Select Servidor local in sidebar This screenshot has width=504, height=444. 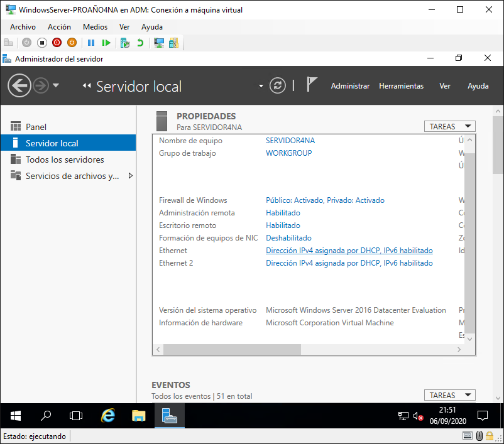pyautogui.click(x=68, y=143)
